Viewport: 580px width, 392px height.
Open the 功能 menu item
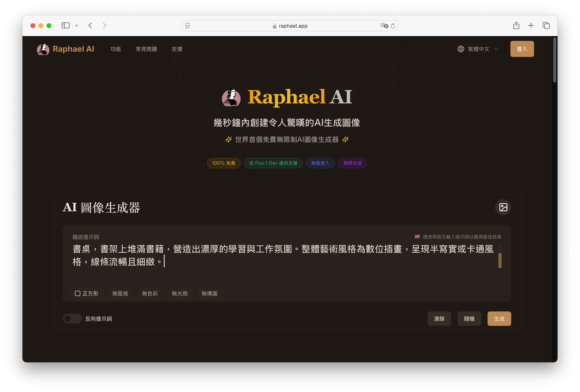point(116,49)
